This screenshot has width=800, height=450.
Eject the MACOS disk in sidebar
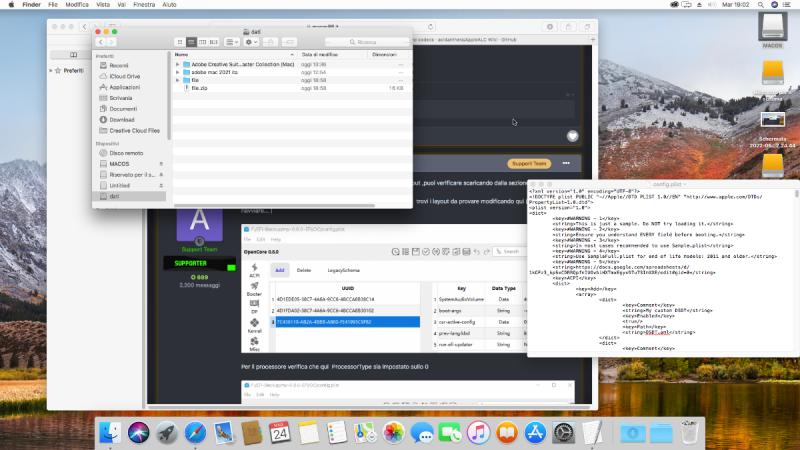pyautogui.click(x=161, y=164)
